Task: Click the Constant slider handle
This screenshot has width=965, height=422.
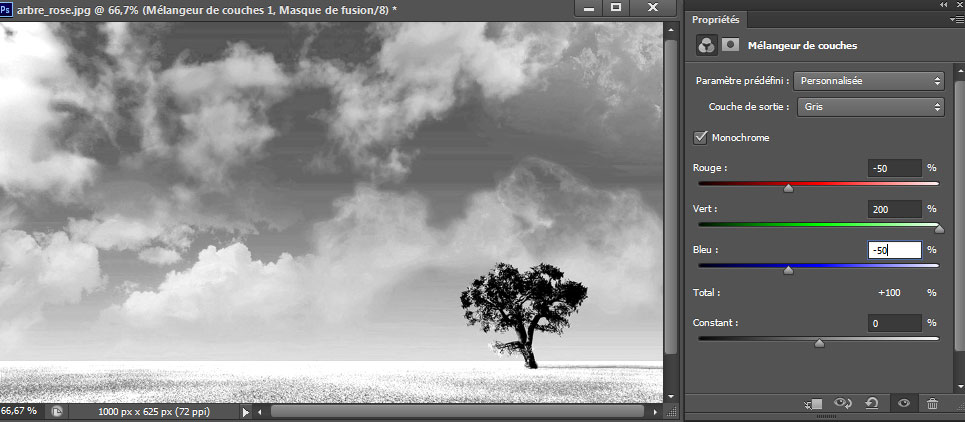Action: pyautogui.click(x=820, y=343)
